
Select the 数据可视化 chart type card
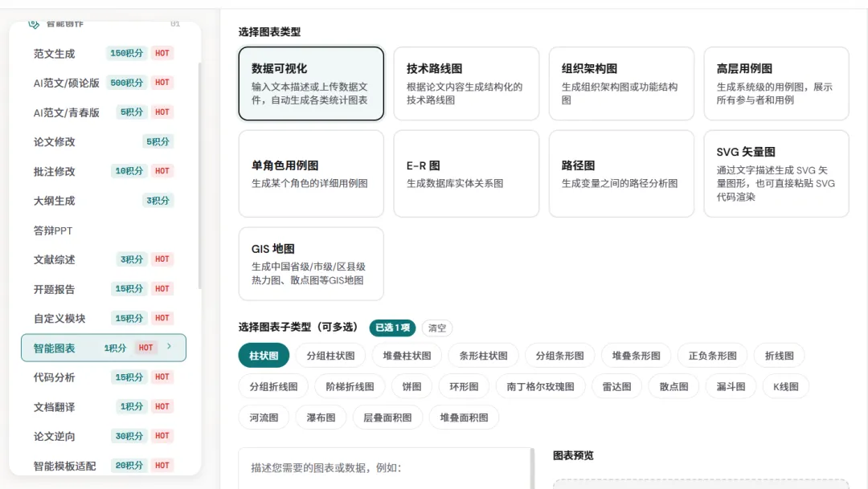[311, 84]
